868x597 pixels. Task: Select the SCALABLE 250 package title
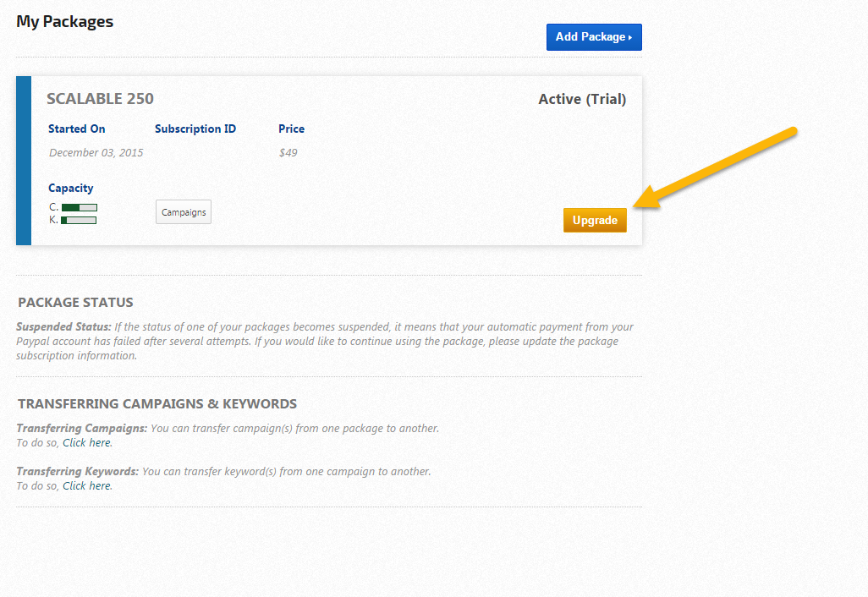[100, 99]
